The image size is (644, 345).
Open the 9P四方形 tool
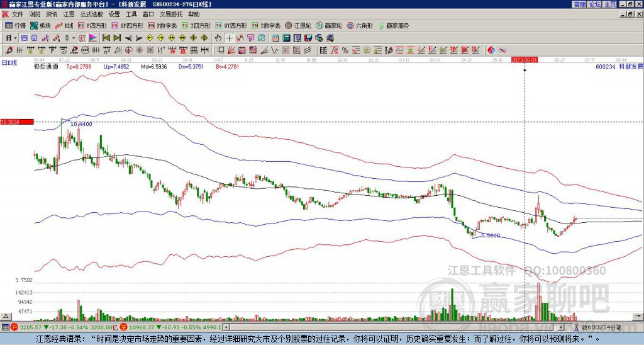pos(128,25)
